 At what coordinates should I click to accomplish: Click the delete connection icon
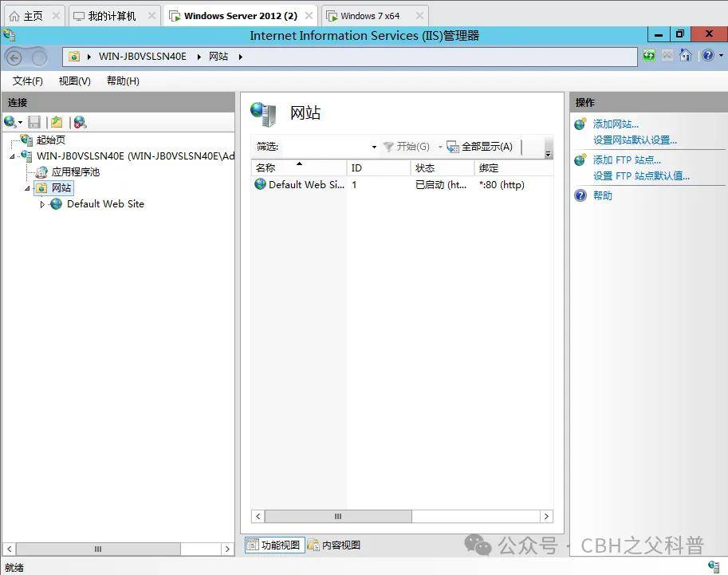point(79,122)
